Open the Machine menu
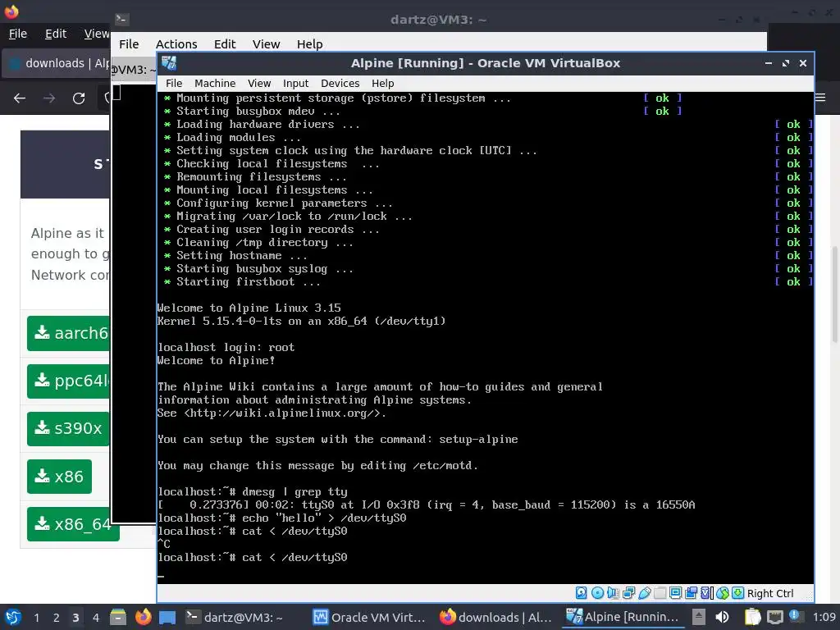Image resolution: width=840 pixels, height=630 pixels. pyautogui.click(x=215, y=83)
